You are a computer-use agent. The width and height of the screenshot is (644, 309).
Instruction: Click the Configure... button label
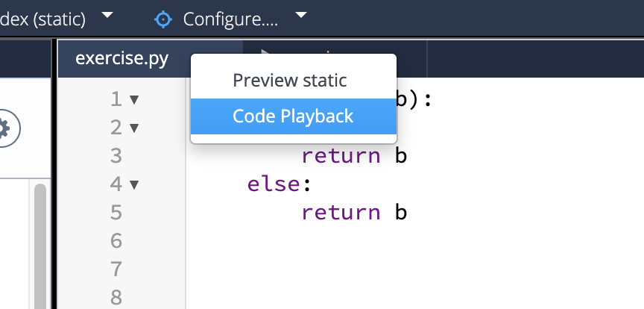point(230,19)
